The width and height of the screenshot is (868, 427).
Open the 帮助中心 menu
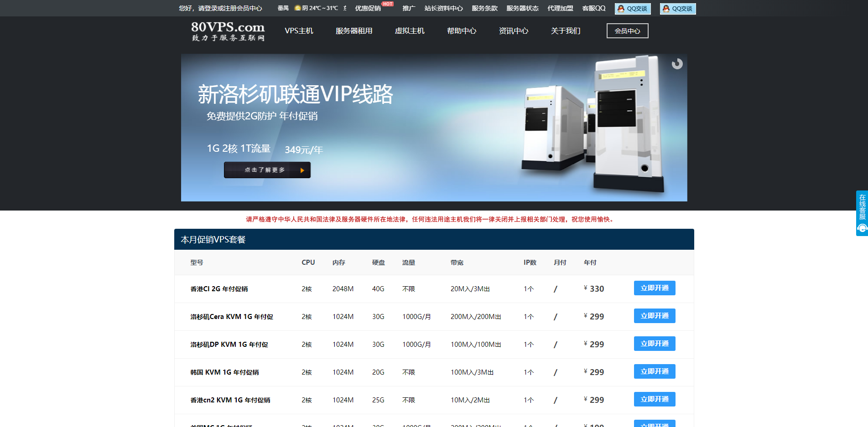462,31
